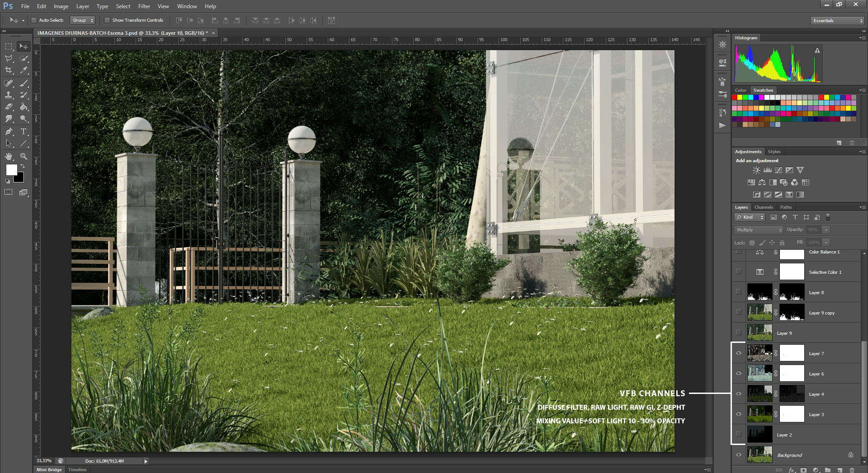Select the Crop tool

(9, 70)
